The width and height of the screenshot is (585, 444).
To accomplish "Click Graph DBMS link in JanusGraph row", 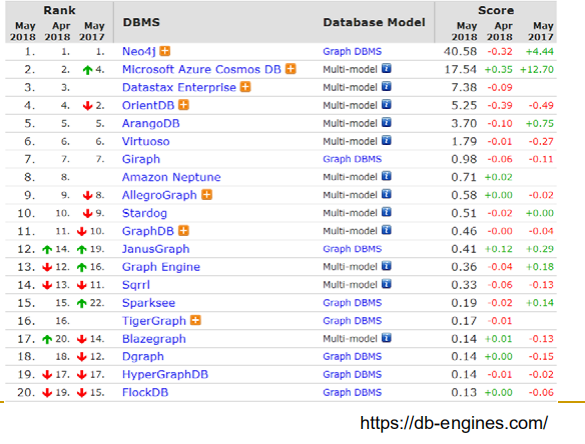I will (352, 249).
